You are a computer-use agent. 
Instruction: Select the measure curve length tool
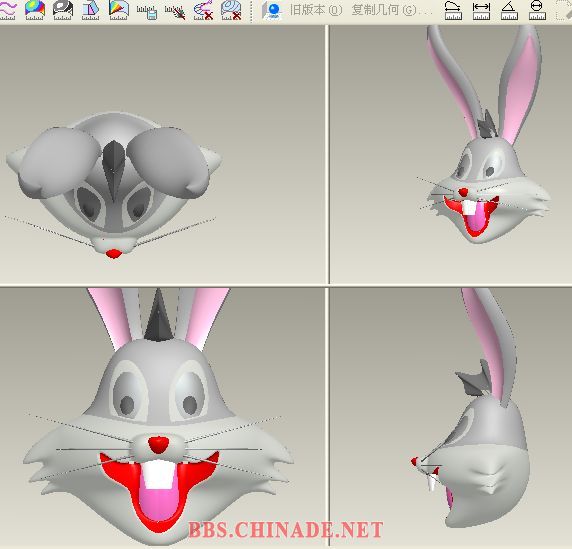point(453,10)
